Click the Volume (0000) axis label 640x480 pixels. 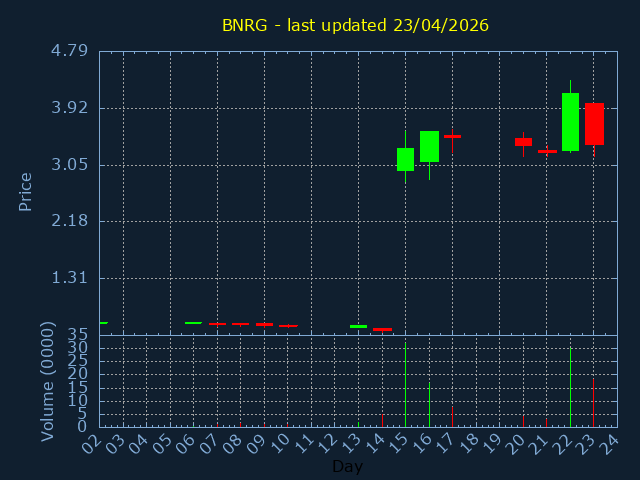pos(47,381)
